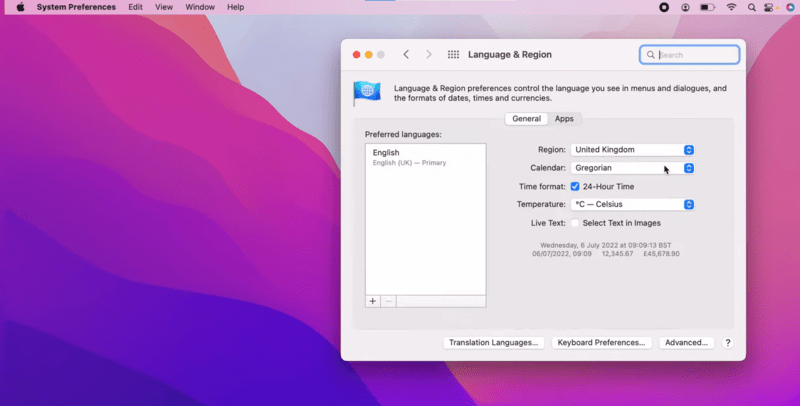Select English in preferred languages list
The image size is (800, 406).
tap(426, 157)
